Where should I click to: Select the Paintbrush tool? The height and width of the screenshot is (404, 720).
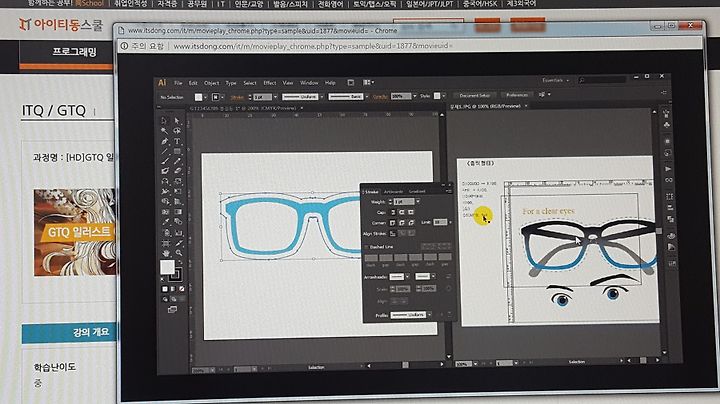coord(164,161)
